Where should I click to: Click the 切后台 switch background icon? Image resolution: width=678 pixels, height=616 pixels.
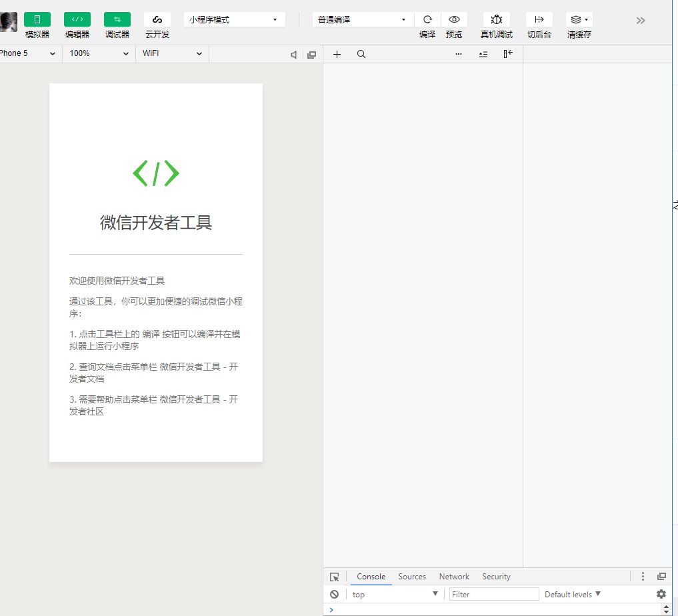pyautogui.click(x=539, y=19)
